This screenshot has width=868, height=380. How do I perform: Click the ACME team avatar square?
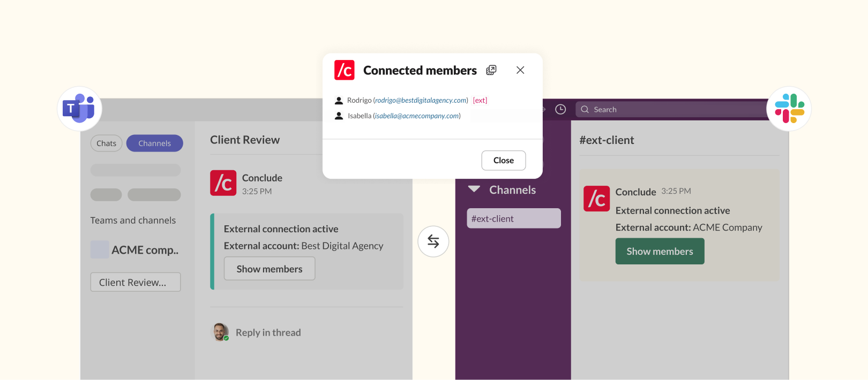tap(100, 250)
